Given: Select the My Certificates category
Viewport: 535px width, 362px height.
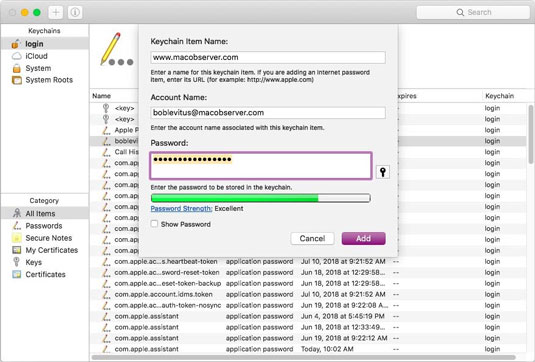Looking at the screenshot, I should click(x=44, y=250).
